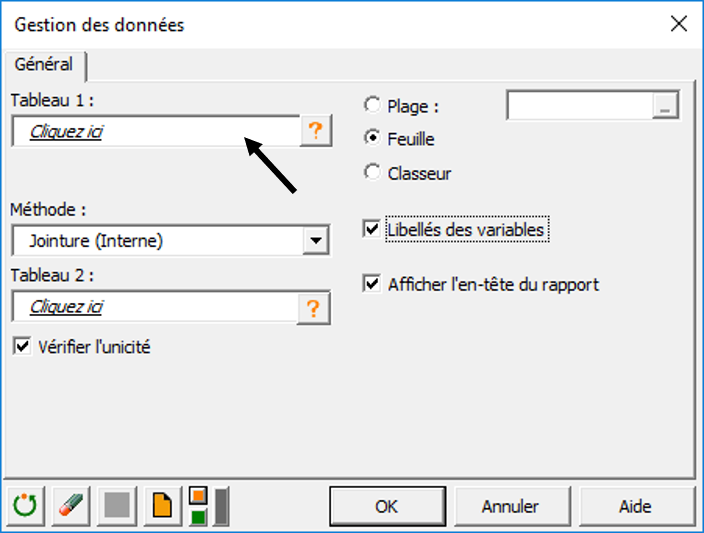The width and height of the screenshot is (704, 533).
Task: Disable the Vérifier l'unicité checkbox
Action: pos(21,347)
